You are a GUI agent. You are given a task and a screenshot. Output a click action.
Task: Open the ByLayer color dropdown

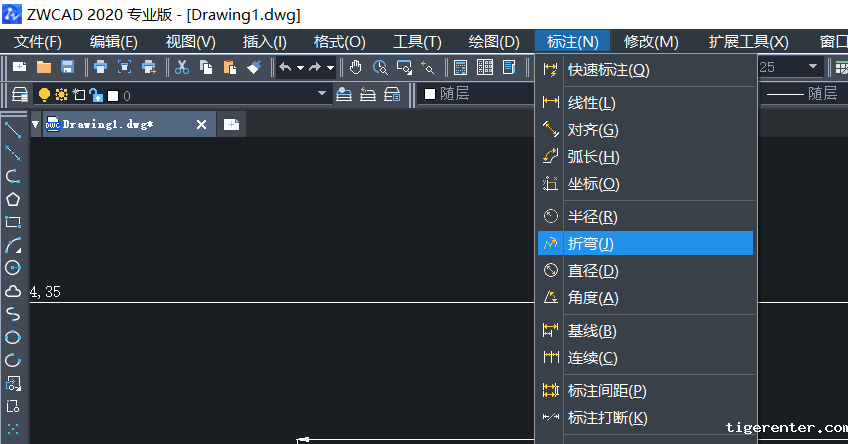pyautogui.click(x=470, y=94)
